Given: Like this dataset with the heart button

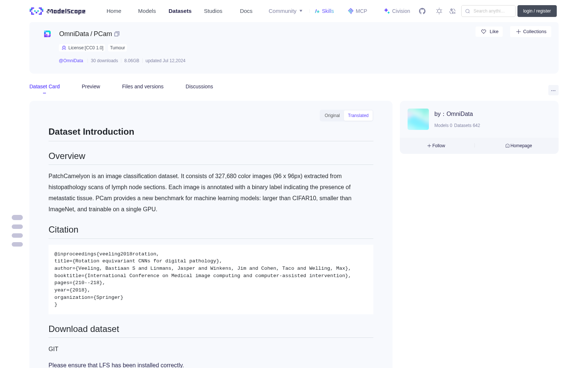Looking at the screenshot, I should coord(490,32).
